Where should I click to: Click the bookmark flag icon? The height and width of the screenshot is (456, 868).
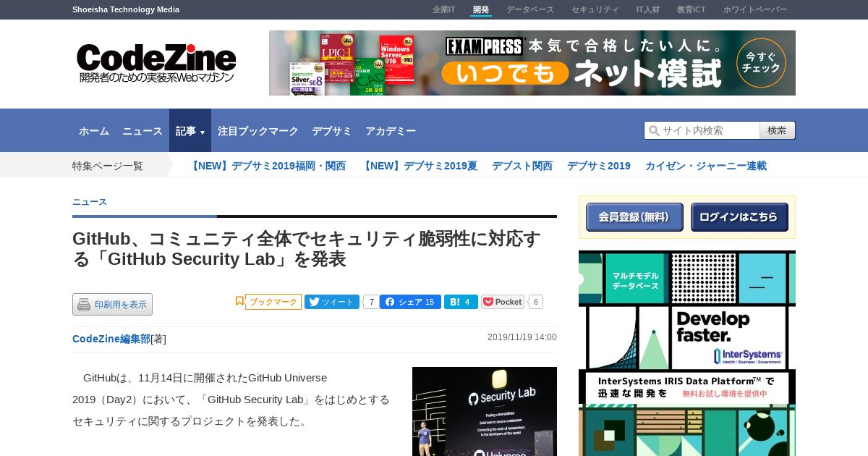[239, 301]
